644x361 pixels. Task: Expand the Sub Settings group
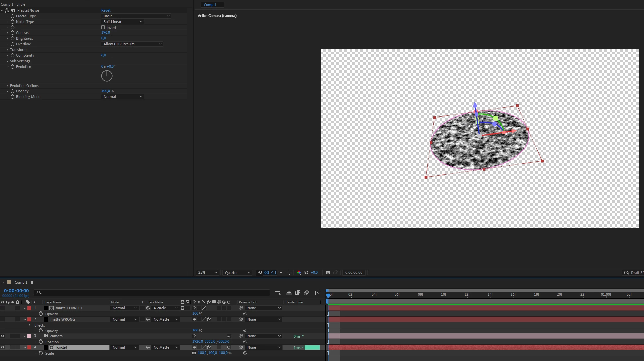tap(7, 61)
